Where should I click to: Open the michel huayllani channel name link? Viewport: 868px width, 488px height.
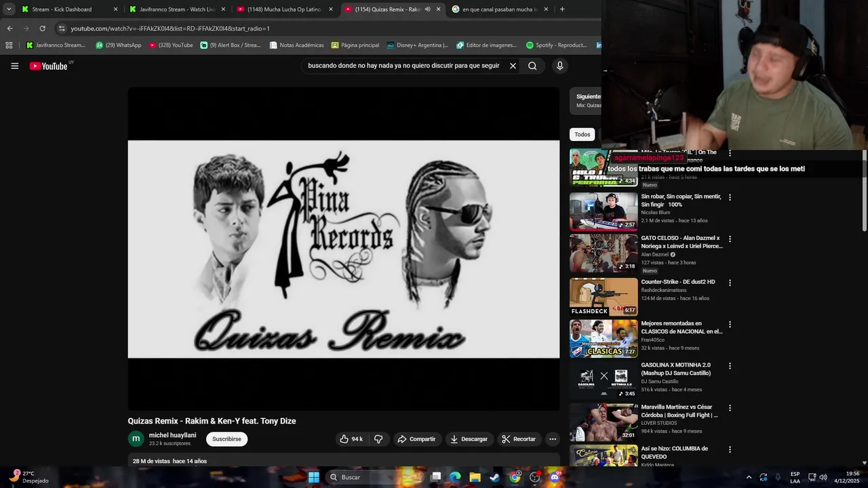pos(172,435)
